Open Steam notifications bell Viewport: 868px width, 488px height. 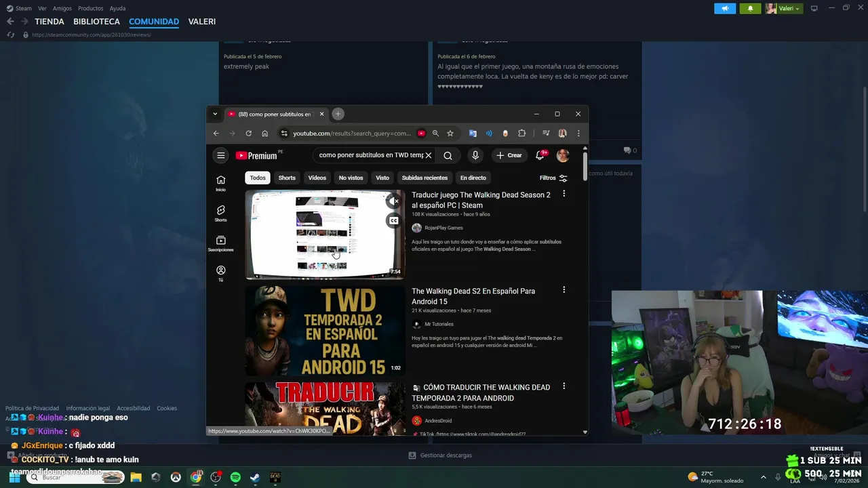tap(750, 8)
